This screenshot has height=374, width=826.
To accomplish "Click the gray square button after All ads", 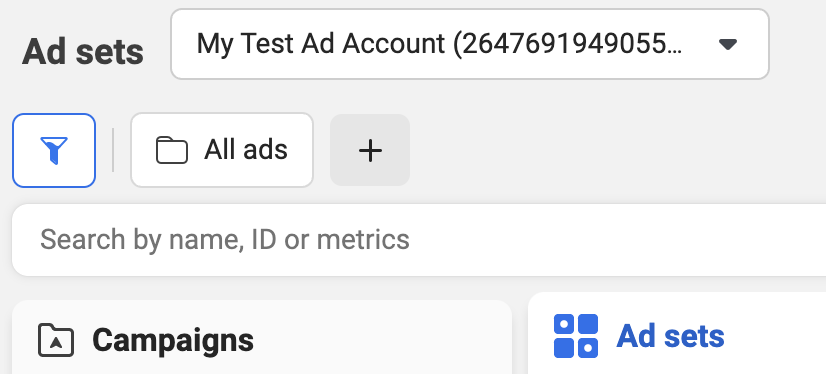I will coord(370,151).
